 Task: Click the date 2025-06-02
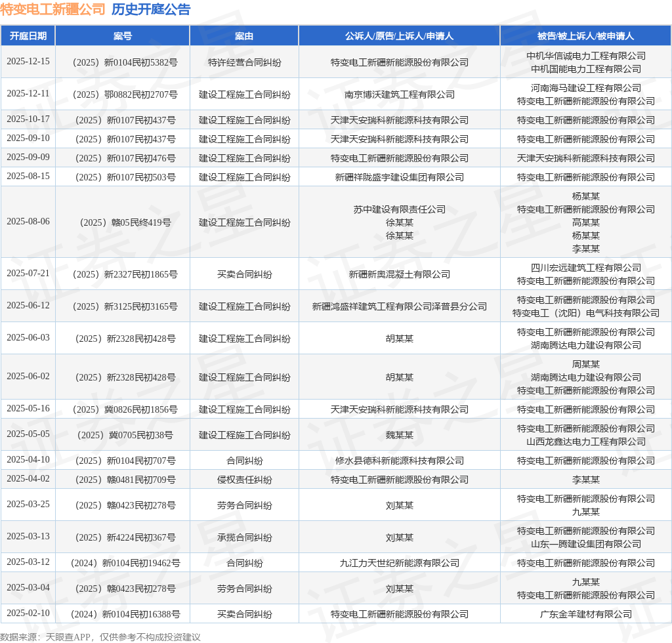pyautogui.click(x=28, y=376)
